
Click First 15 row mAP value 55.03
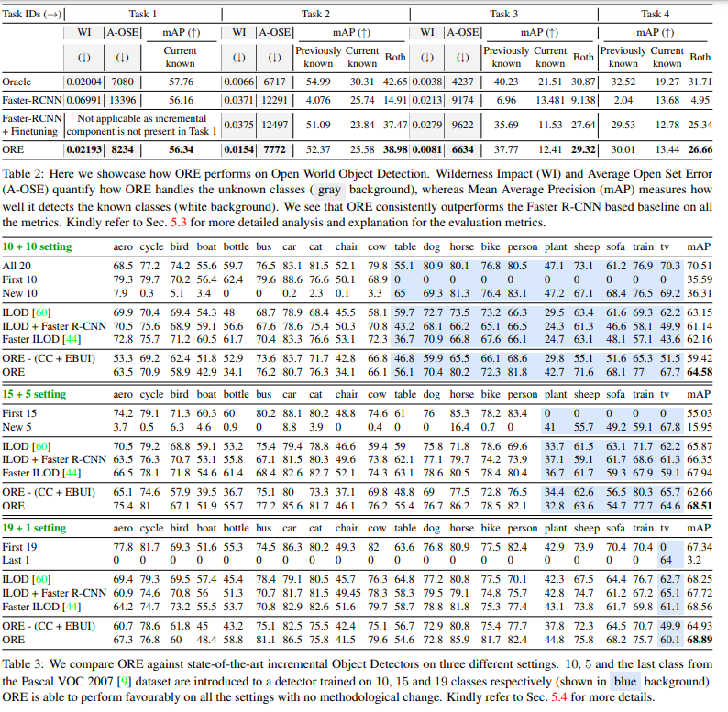point(700,413)
